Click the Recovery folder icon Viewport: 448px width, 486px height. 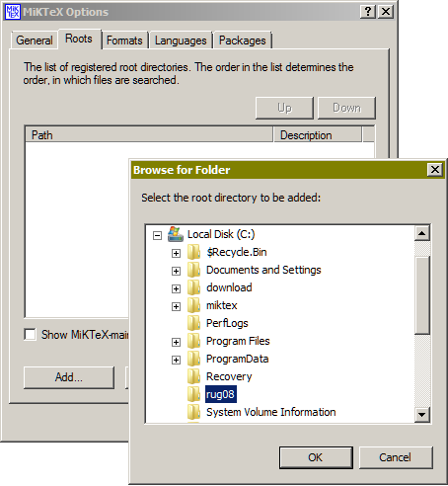click(194, 376)
